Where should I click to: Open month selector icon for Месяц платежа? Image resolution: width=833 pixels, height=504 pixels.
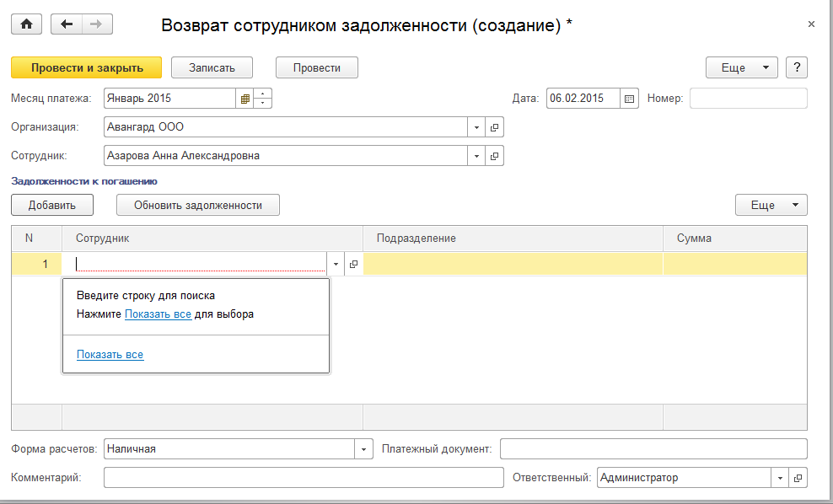[245, 99]
